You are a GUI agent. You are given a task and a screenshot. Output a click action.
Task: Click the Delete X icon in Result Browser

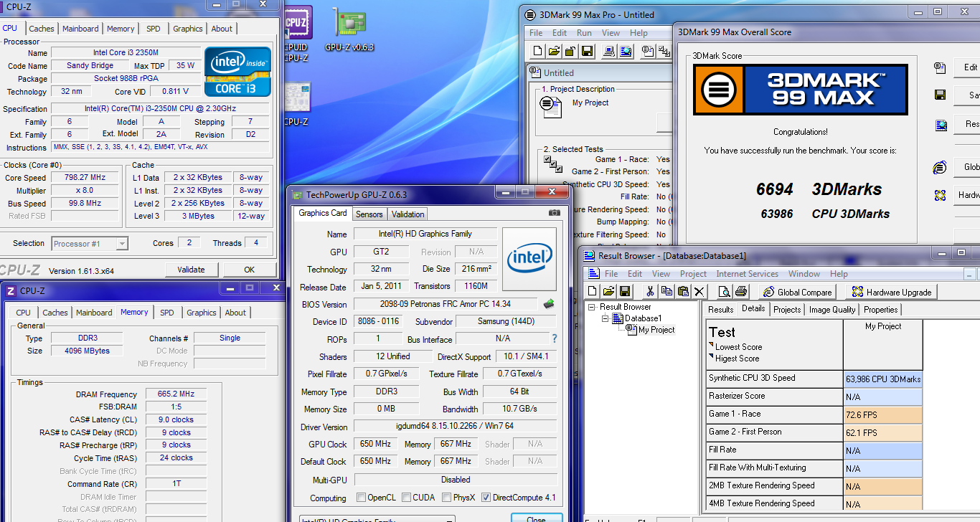point(699,291)
